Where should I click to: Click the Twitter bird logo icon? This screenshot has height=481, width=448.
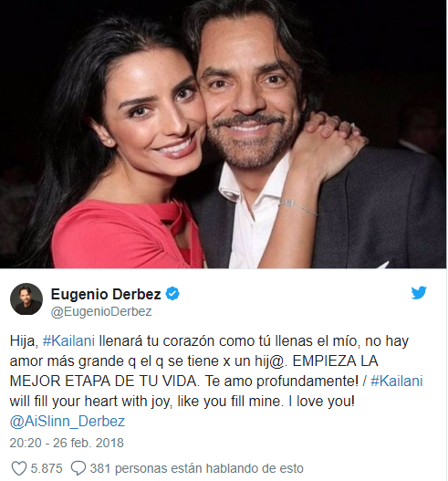[x=419, y=293]
